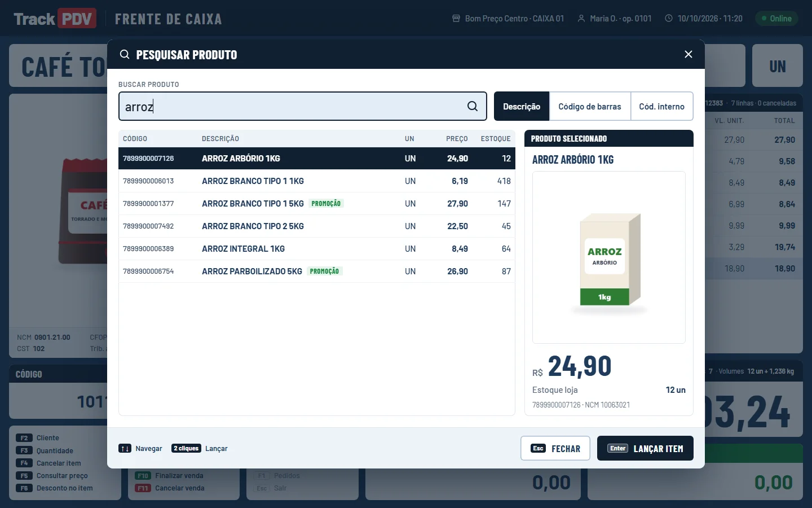This screenshot has width=812, height=508.
Task: Click the Navegar arrow keys hint icon
Action: (125, 449)
